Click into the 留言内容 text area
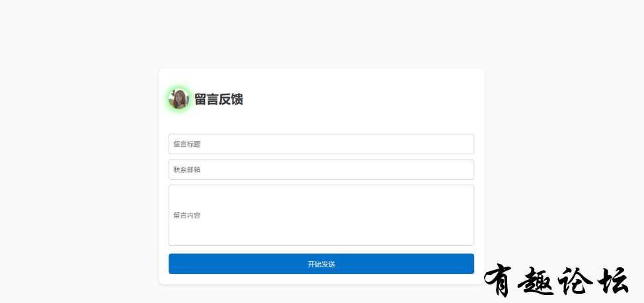 (x=321, y=216)
